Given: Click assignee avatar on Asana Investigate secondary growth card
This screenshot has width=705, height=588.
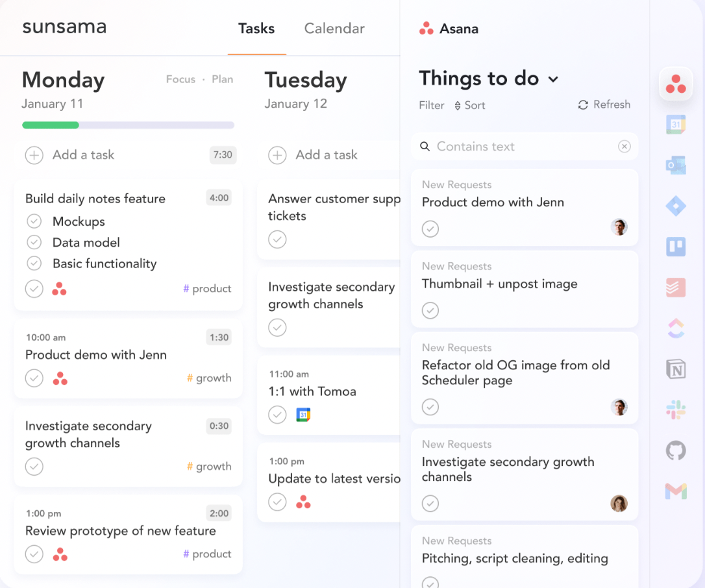Looking at the screenshot, I should point(619,504).
